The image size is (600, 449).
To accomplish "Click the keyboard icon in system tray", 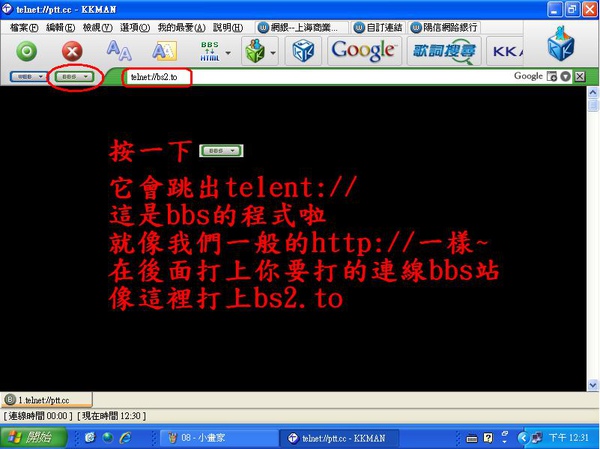I will [472, 439].
